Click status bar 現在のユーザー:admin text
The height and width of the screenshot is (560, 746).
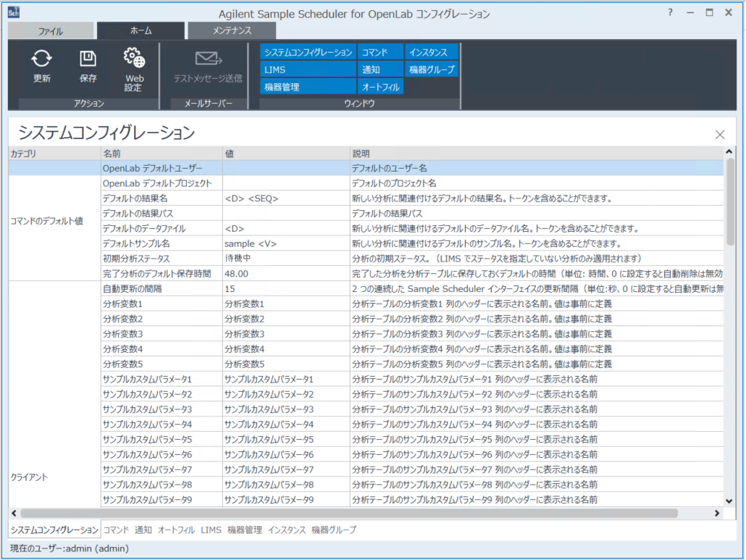coord(70,548)
